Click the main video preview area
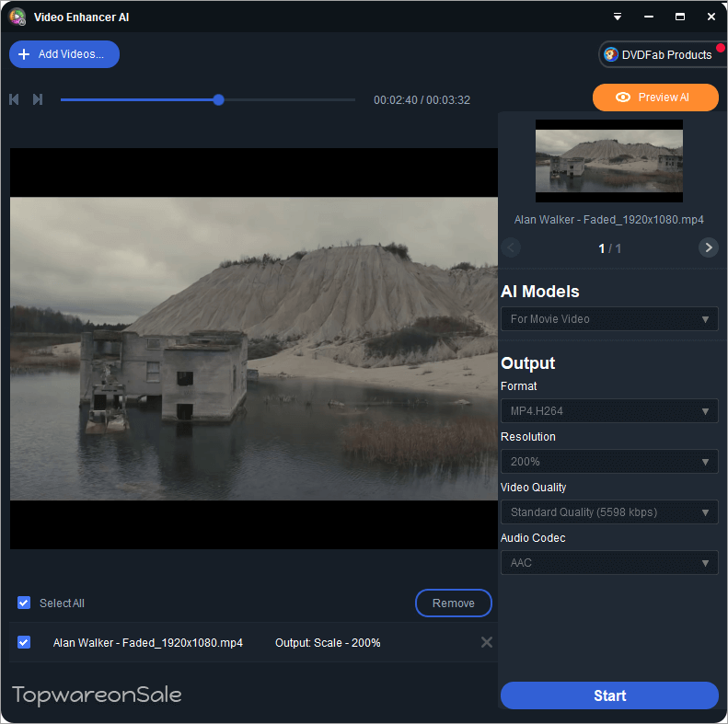 click(x=254, y=349)
